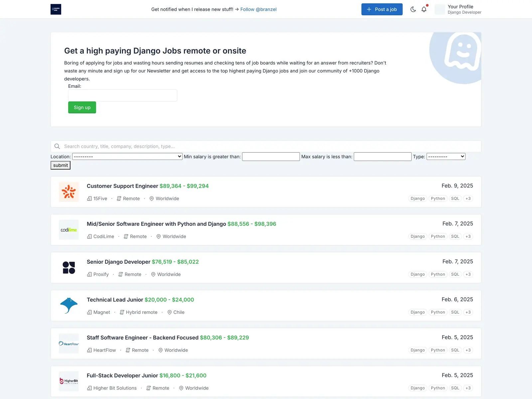Image resolution: width=532 pixels, height=399 pixels.
Task: Open the notifications bell
Action: click(x=424, y=9)
